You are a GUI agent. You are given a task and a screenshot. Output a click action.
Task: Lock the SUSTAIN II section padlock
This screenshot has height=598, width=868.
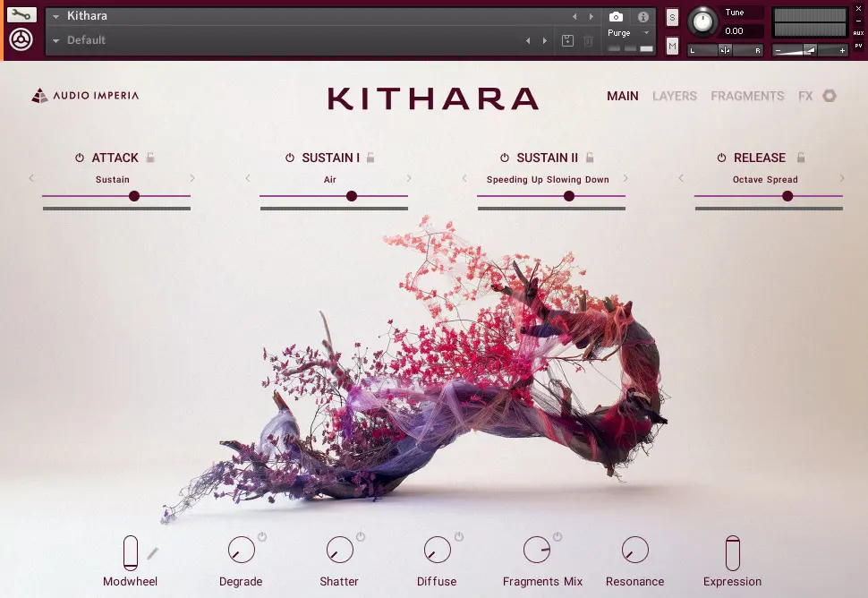pyautogui.click(x=590, y=158)
